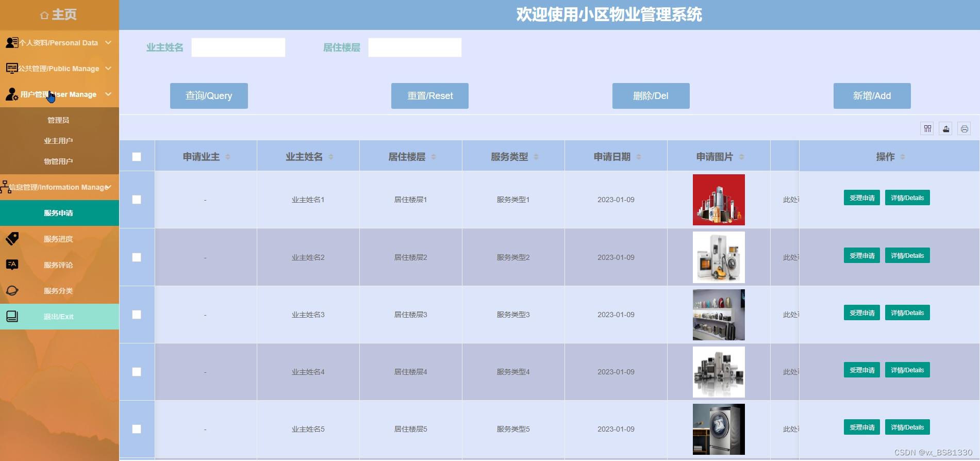The height and width of the screenshot is (461, 980).
Task: Click the 删除/Del button
Action: 651,96
